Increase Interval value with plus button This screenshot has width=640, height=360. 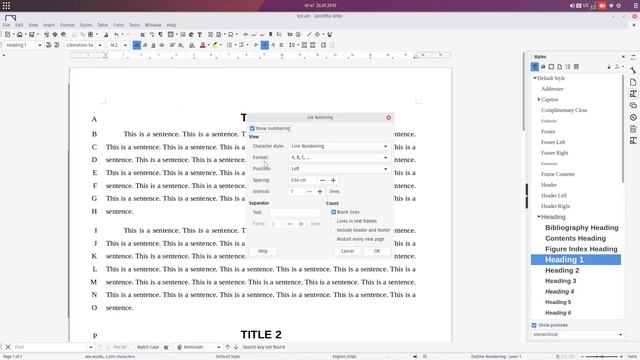(x=320, y=191)
